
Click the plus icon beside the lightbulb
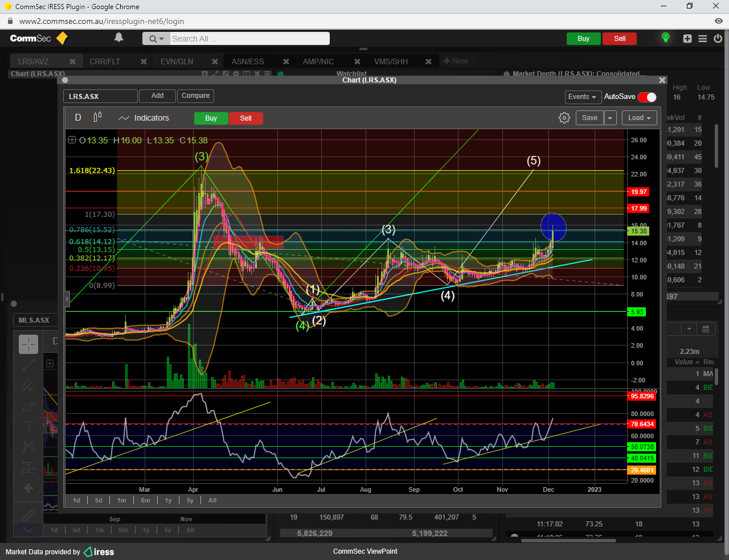pyautogui.click(x=687, y=39)
